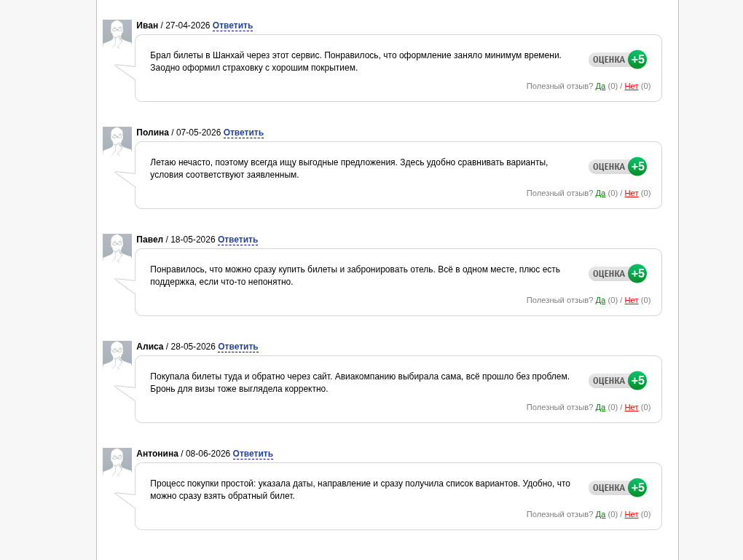The width and height of the screenshot is (743, 560).
Task: Mark Иван's review helpful with Да
Action: tap(600, 86)
